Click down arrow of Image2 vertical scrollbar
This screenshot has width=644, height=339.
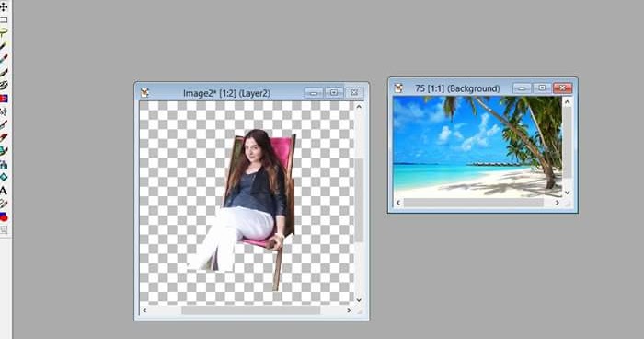[x=359, y=300]
